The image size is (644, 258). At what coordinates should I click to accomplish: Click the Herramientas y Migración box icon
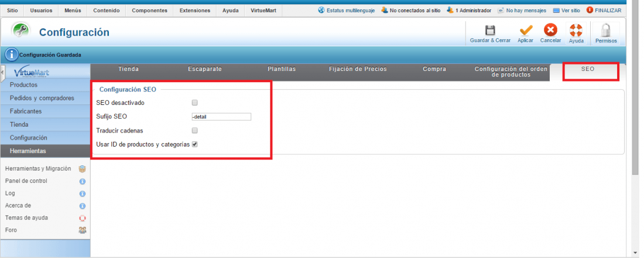point(82,169)
